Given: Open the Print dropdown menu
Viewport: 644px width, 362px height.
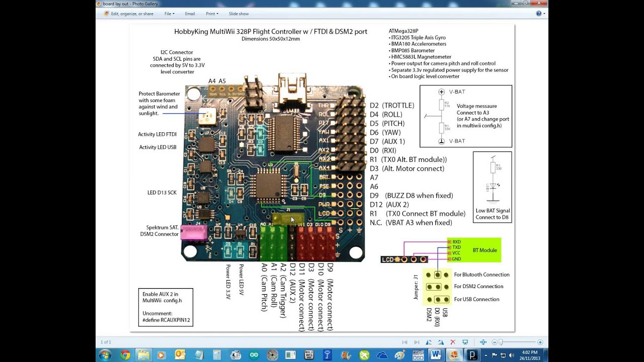Looking at the screenshot, I should coord(211,14).
